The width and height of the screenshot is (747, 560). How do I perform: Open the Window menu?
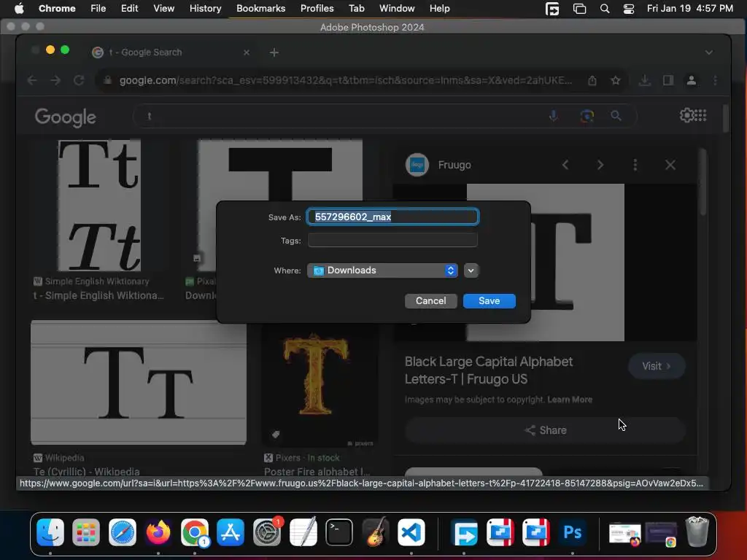point(397,9)
